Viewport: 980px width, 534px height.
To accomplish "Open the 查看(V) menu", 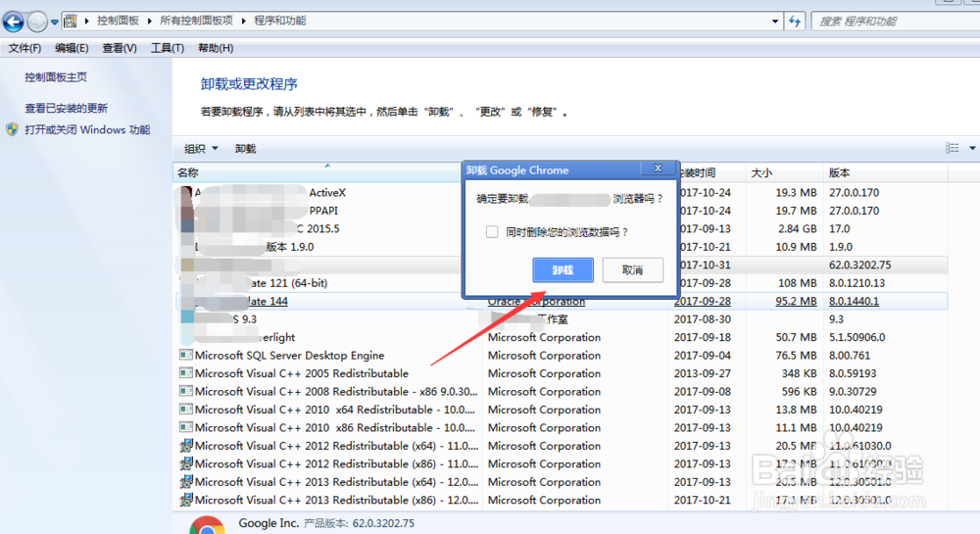I will [120, 48].
